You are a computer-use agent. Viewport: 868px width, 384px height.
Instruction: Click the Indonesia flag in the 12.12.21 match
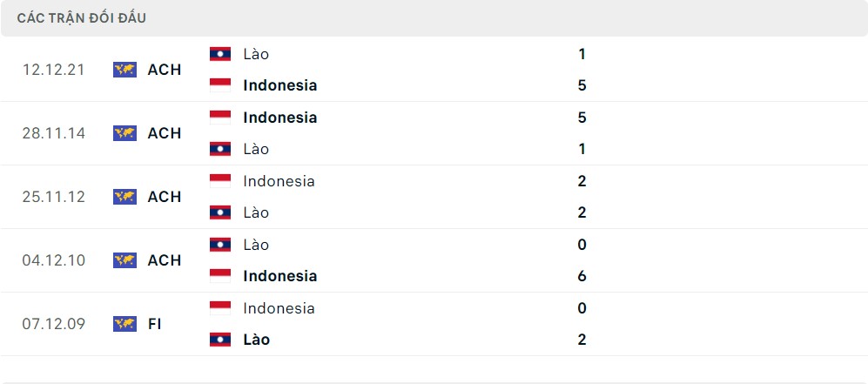tap(220, 85)
